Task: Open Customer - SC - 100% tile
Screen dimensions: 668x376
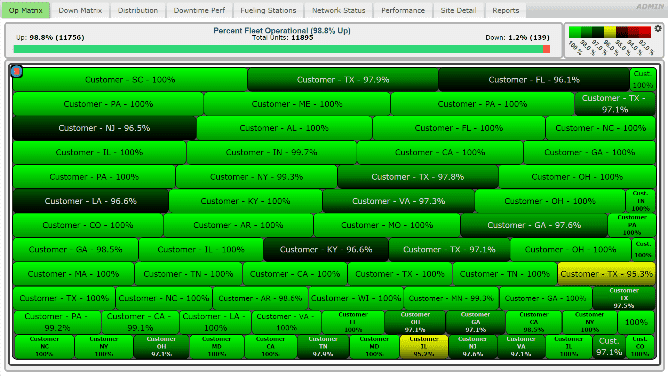Action: tap(130, 80)
